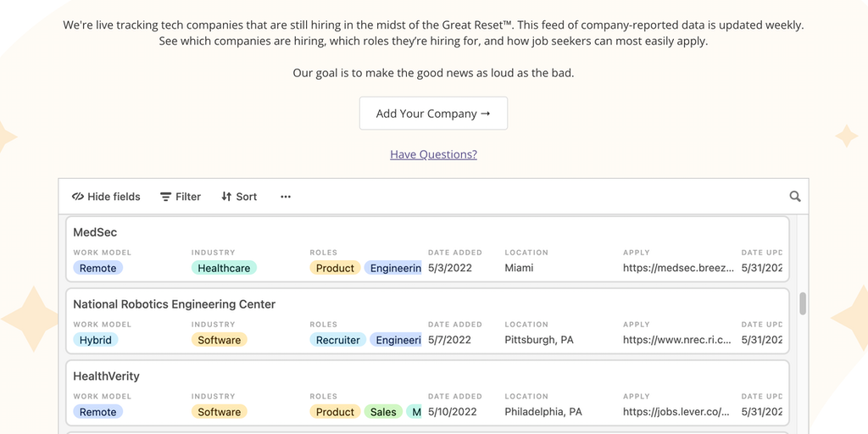
Task: Click the Sales role tag on HealthVerity
Action: tap(383, 412)
